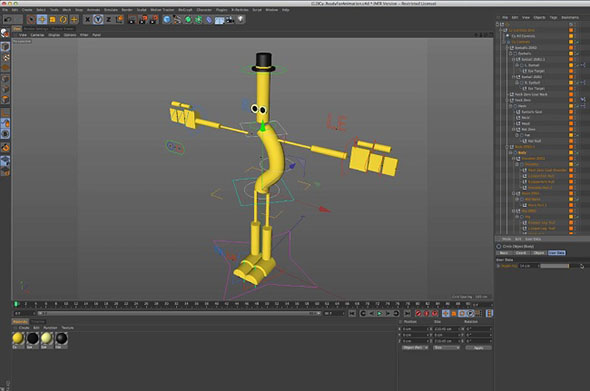Select the Rotate tool
Viewport: 590px width, 391px height.
pos(63,20)
